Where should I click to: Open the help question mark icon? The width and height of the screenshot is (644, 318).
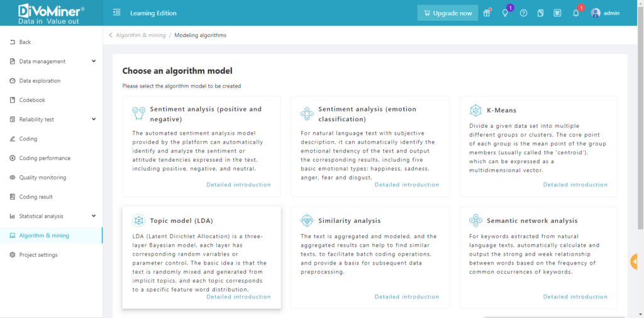[x=523, y=13]
